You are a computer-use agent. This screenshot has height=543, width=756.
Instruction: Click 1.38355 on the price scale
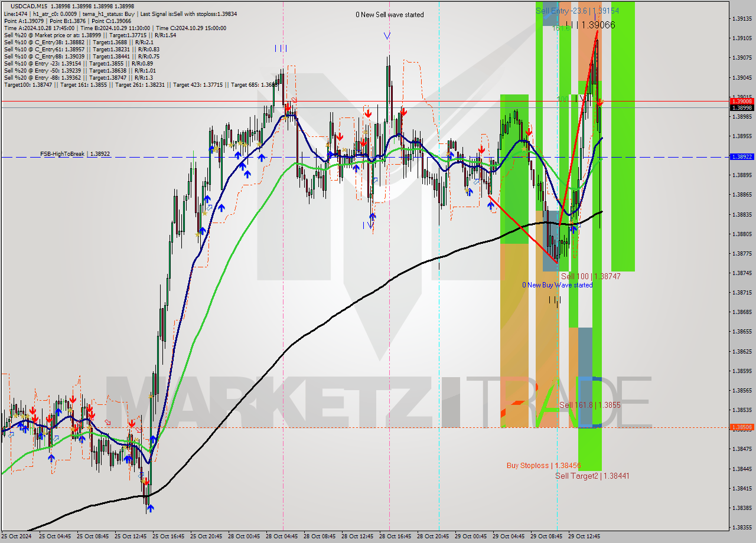coord(741,528)
